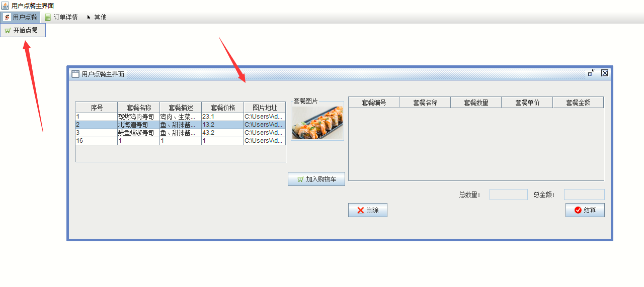The image size is (644, 287).
Task: Click the inner window icon beside 用户点餐主界面
Action: [75, 74]
